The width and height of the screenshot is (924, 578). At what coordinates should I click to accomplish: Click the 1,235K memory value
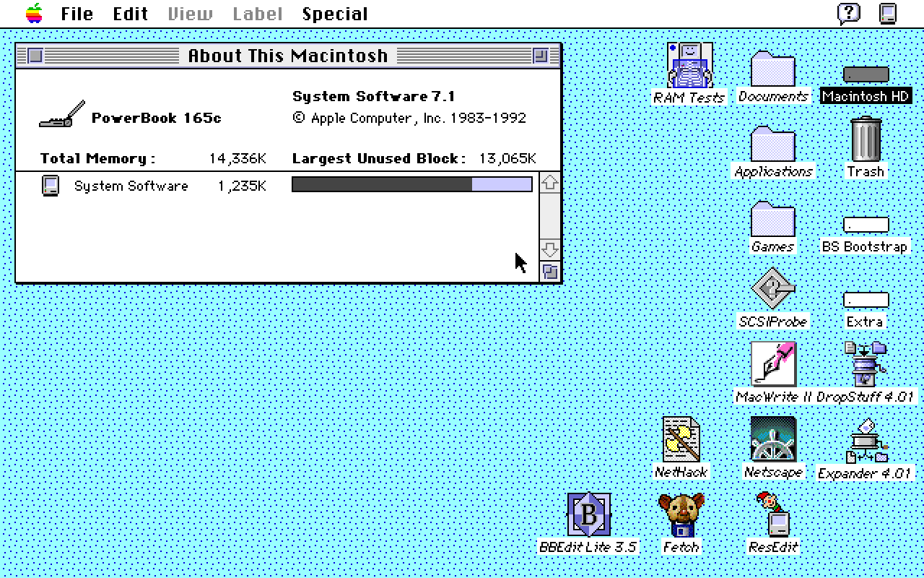point(242,186)
